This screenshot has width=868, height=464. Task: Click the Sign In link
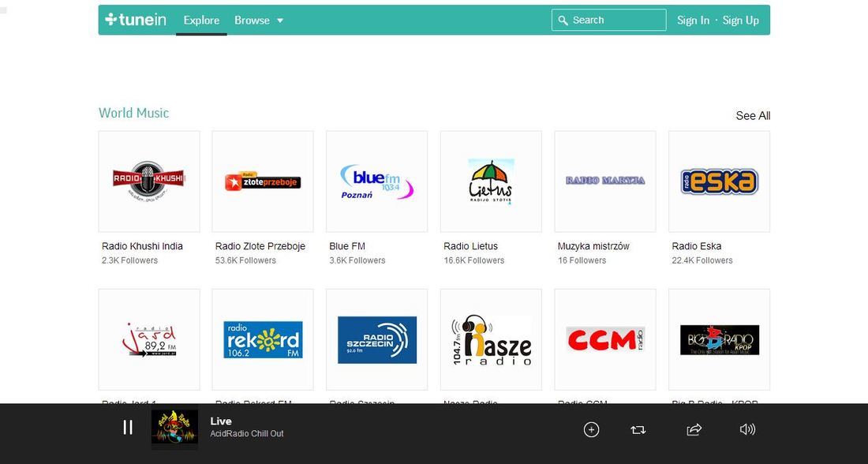click(x=693, y=21)
